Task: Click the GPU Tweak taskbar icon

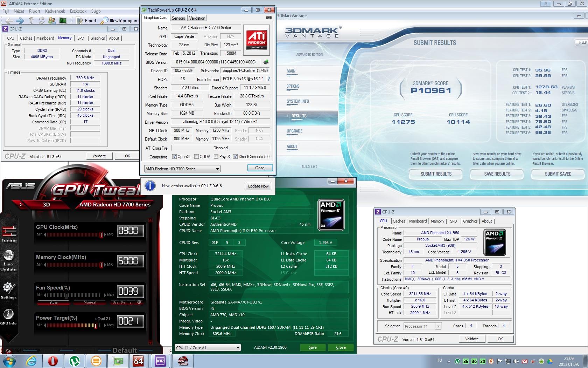Action: pos(182,361)
